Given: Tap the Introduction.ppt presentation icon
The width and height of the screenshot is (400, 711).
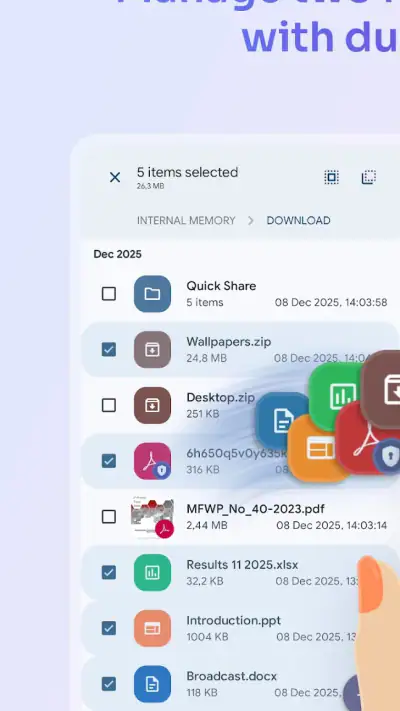Looking at the screenshot, I should click(152, 628).
